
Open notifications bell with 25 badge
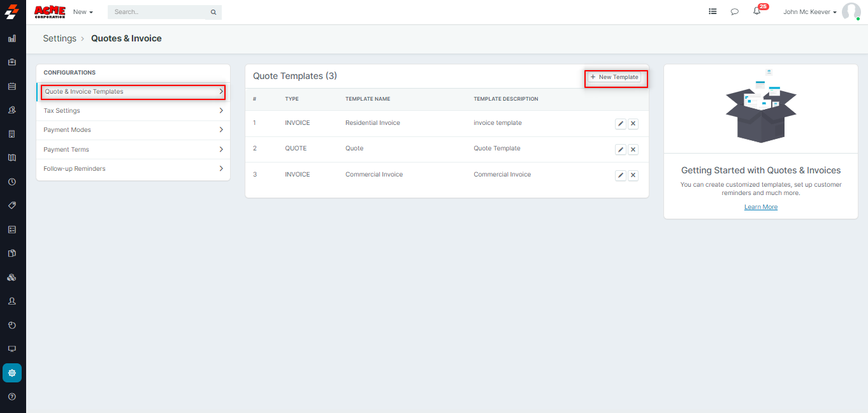click(x=758, y=10)
